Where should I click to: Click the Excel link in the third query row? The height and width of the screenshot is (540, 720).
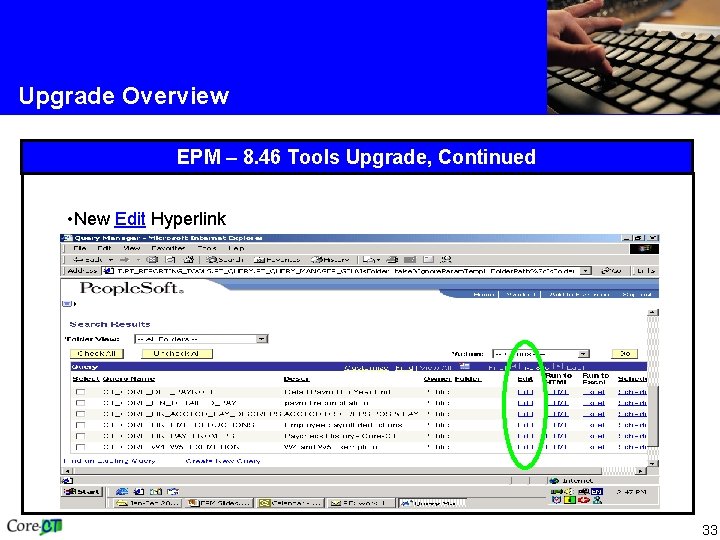click(594, 414)
